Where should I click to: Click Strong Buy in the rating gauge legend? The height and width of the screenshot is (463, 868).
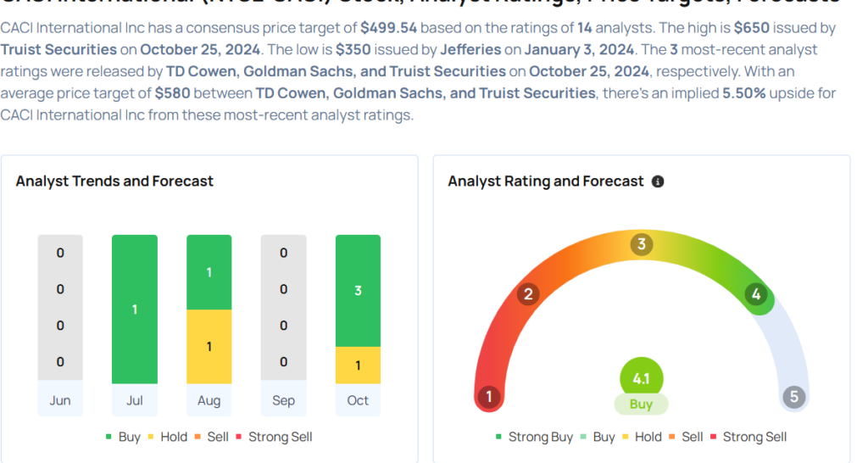click(533, 437)
